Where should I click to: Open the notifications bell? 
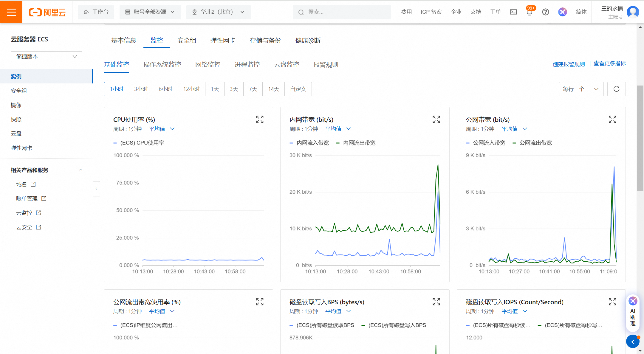(530, 12)
